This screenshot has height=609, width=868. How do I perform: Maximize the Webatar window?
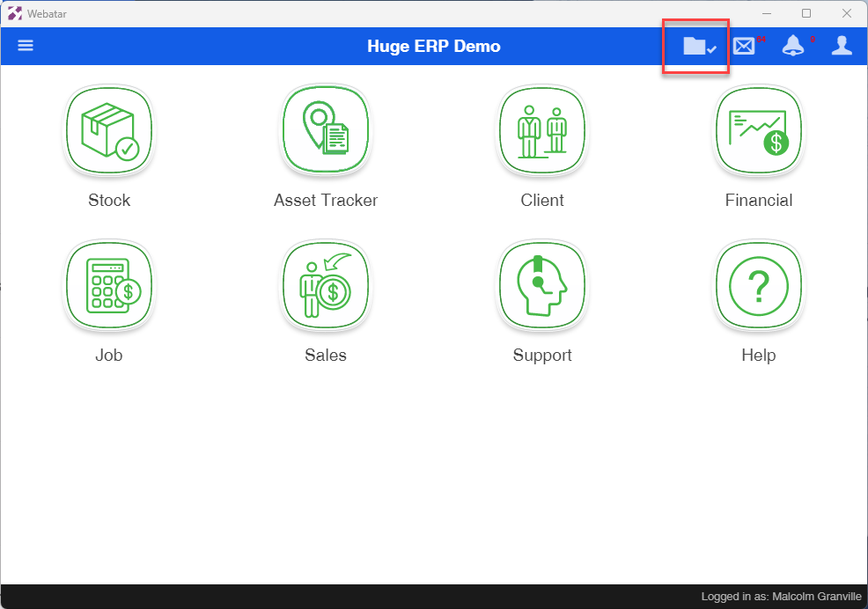pyautogui.click(x=806, y=13)
